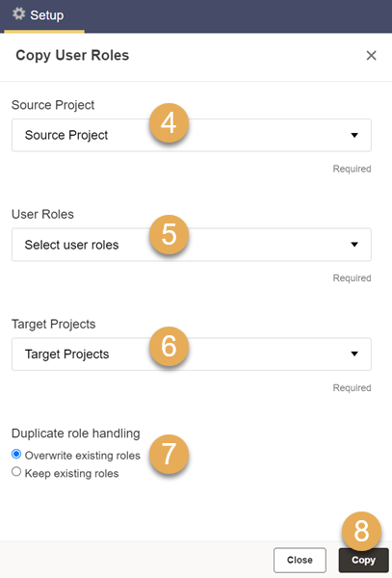Click the Copy button
This screenshot has width=392, height=578.
(363, 560)
